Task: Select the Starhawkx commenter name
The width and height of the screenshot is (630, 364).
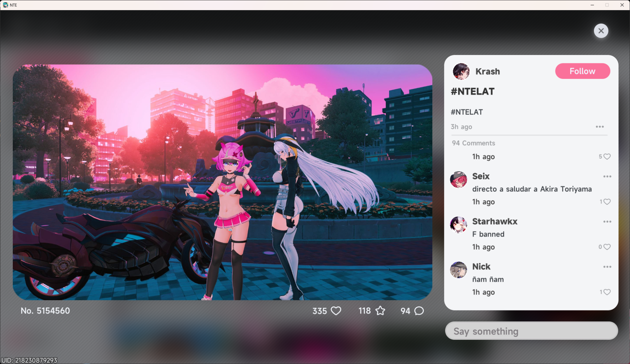Action: point(495,221)
